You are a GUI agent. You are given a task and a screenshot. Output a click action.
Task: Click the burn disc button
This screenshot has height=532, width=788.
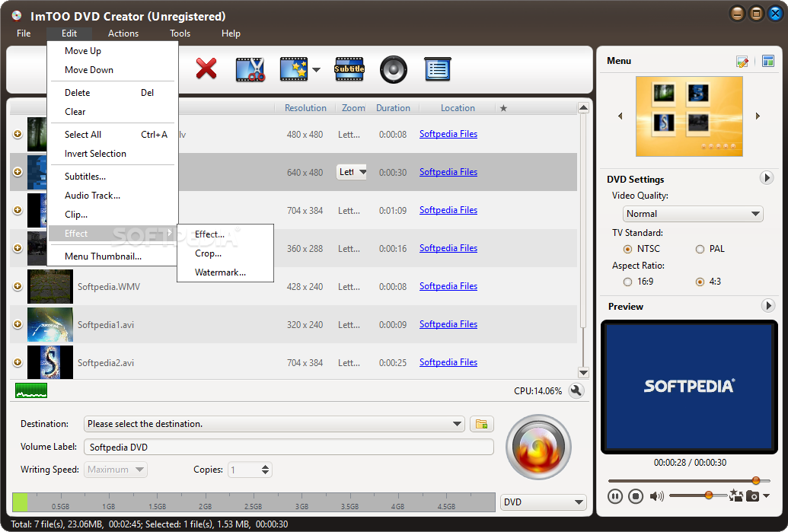click(538, 447)
